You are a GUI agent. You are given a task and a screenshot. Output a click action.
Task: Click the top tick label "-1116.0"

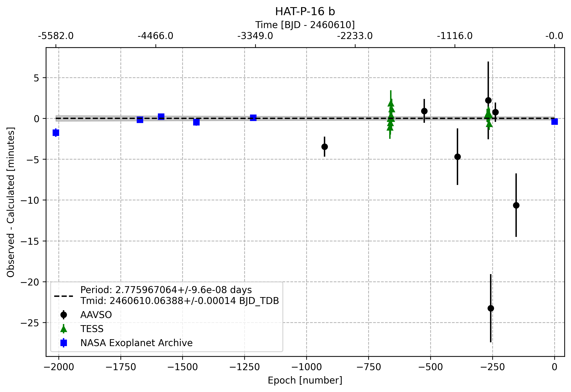pyautogui.click(x=455, y=36)
